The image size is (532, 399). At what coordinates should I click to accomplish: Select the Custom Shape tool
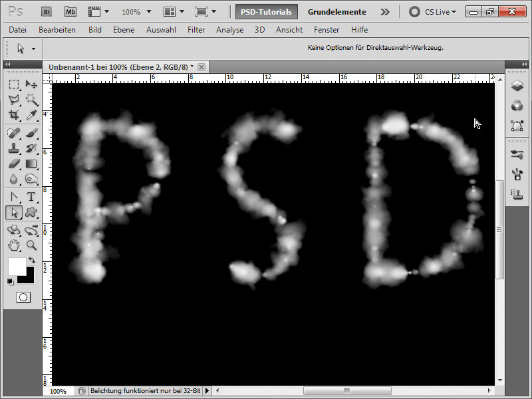31,212
